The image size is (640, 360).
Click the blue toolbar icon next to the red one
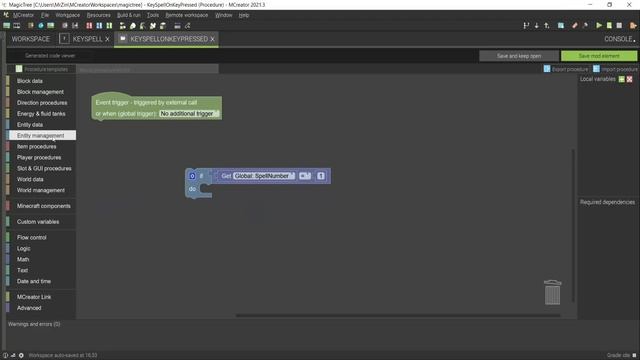(99, 25)
